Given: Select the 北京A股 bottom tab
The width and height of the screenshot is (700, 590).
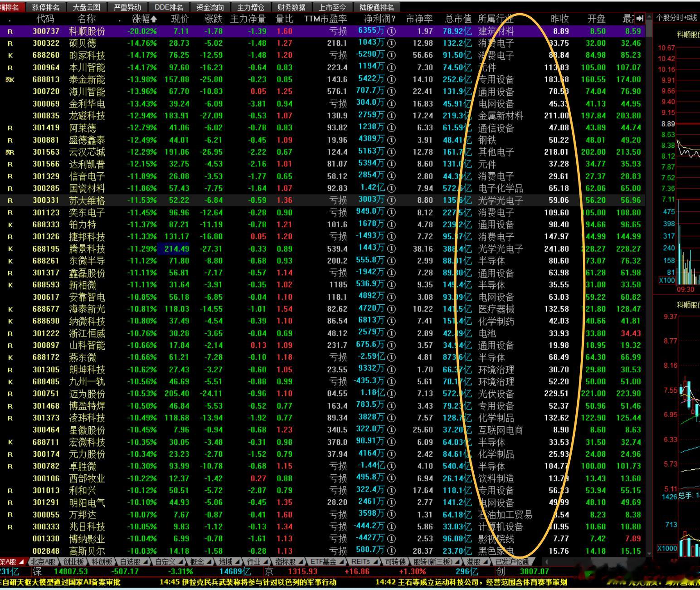Looking at the screenshot, I should (43, 561).
